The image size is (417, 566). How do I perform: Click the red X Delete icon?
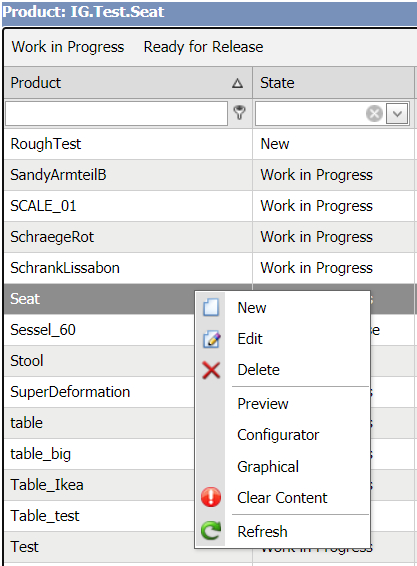pyautogui.click(x=211, y=370)
